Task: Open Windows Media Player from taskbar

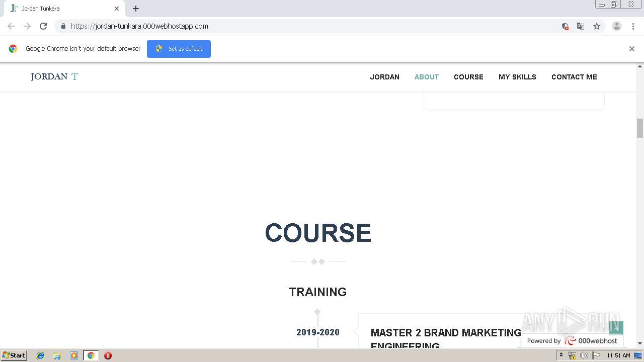Action: click(x=74, y=355)
